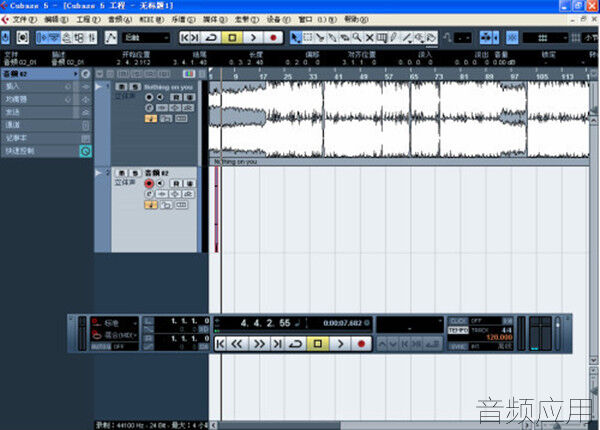Screen dimensions: 600x430
Task: Toggle Automation mode icon in toolbar
Action: tap(111, 37)
